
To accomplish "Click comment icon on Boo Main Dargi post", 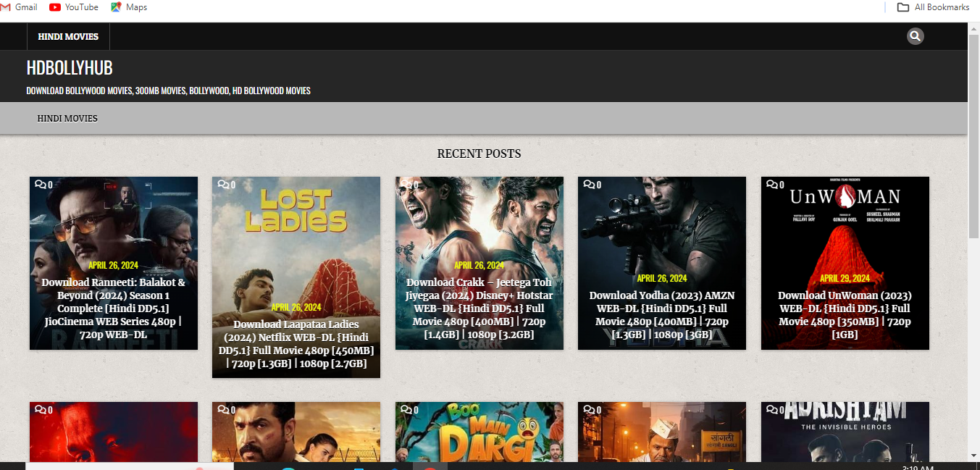I will pyautogui.click(x=406, y=410).
